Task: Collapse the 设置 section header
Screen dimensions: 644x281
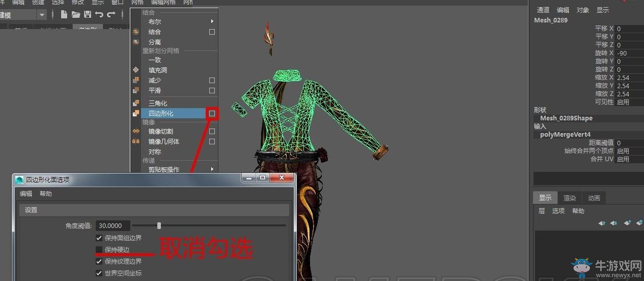Action: (154, 210)
